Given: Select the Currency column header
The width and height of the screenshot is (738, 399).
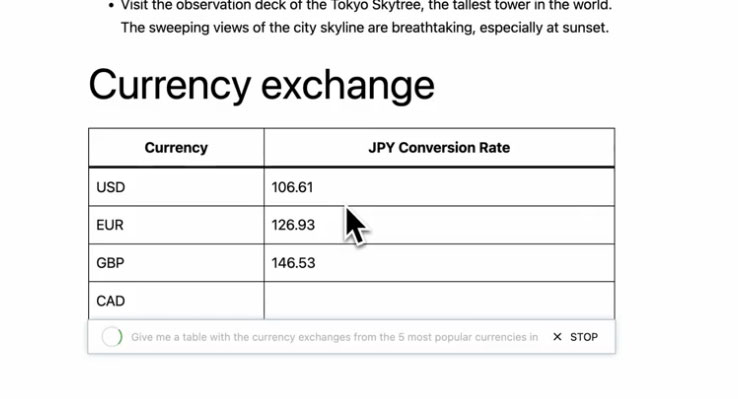Looking at the screenshot, I should tap(176, 147).
